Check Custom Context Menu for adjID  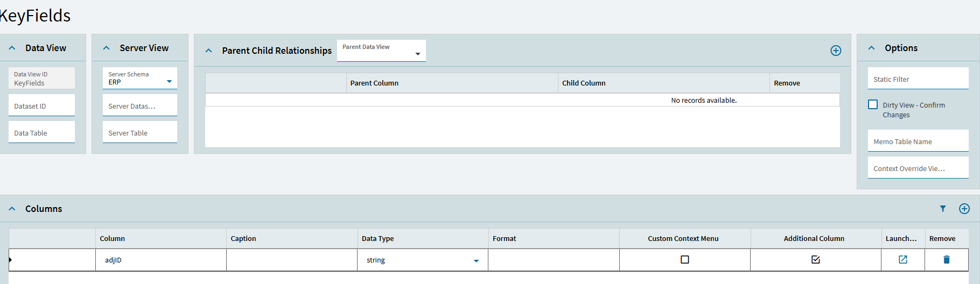click(x=685, y=260)
